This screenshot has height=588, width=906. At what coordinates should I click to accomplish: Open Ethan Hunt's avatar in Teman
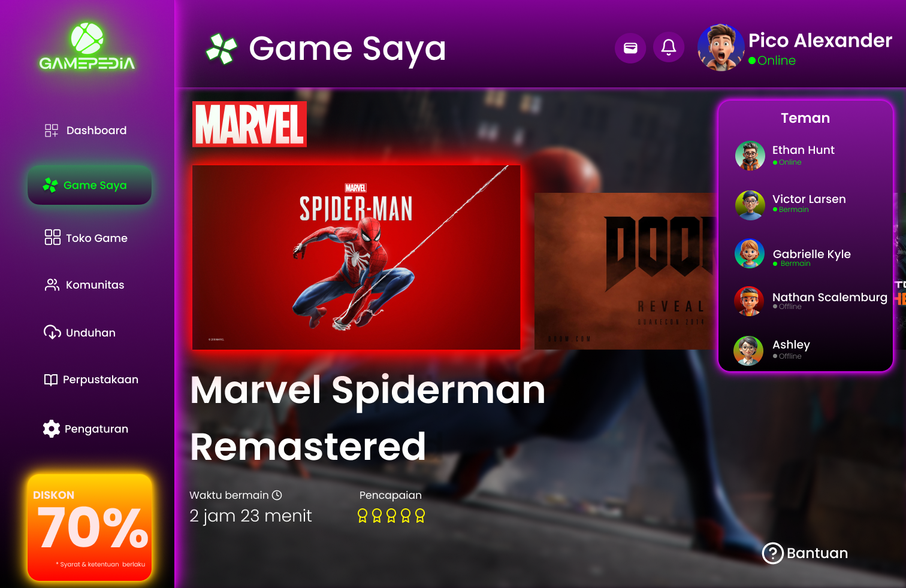pyautogui.click(x=750, y=156)
